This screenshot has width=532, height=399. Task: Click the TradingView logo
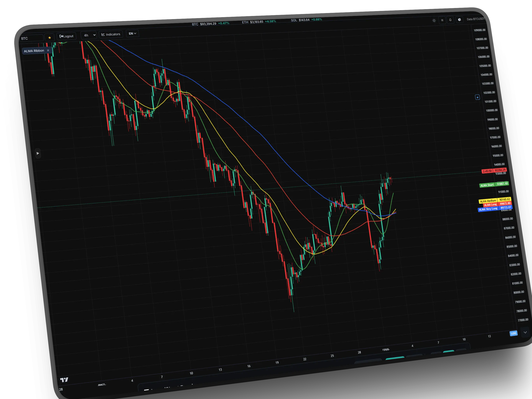pos(64,380)
